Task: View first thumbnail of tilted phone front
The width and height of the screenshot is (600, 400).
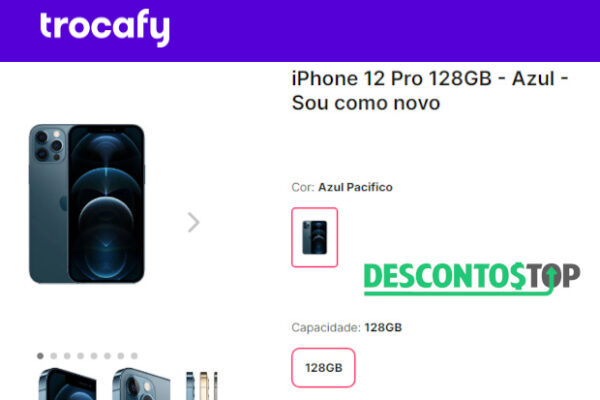Action: pyautogui.click(x=67, y=384)
